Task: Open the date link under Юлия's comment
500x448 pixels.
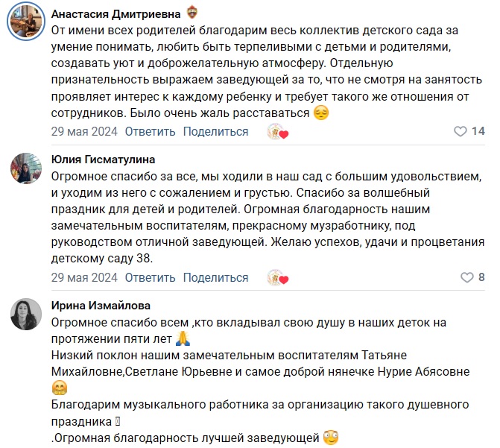Action: (84, 278)
